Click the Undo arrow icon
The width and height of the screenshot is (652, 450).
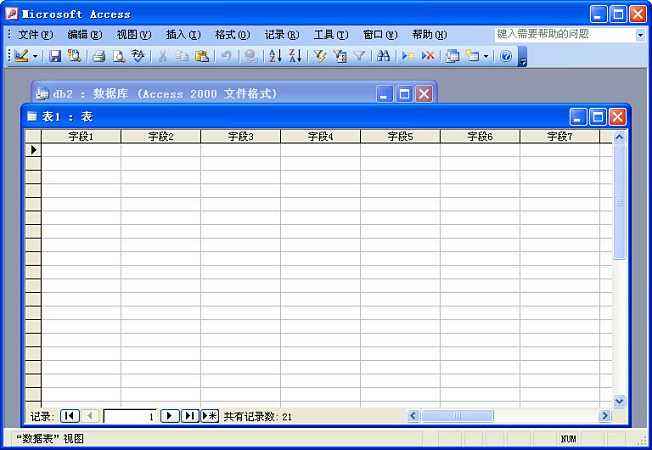(x=226, y=56)
